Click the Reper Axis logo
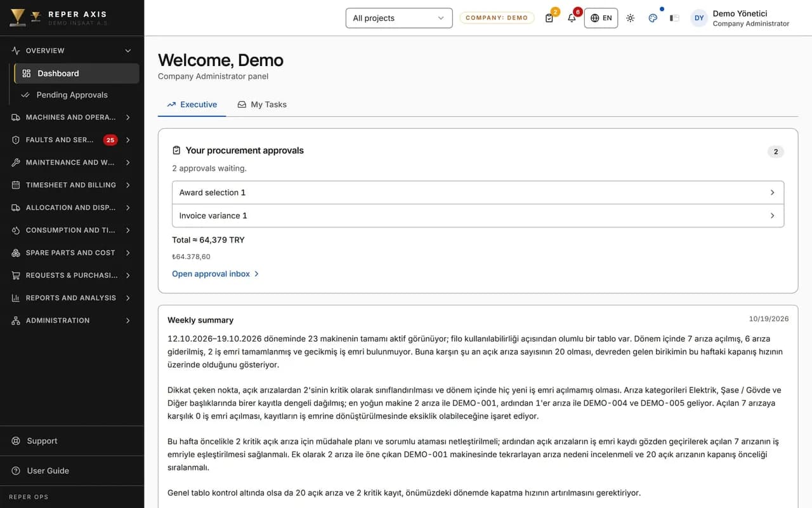 (18, 17)
